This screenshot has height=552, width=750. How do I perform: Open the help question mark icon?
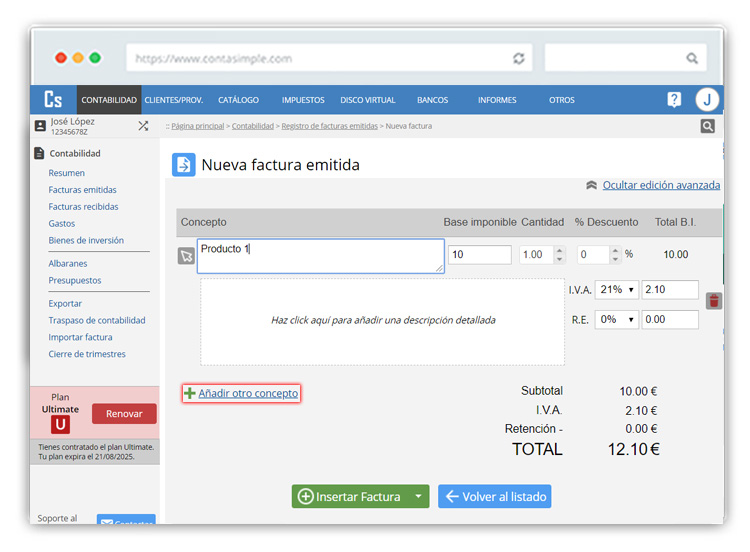coord(674,100)
